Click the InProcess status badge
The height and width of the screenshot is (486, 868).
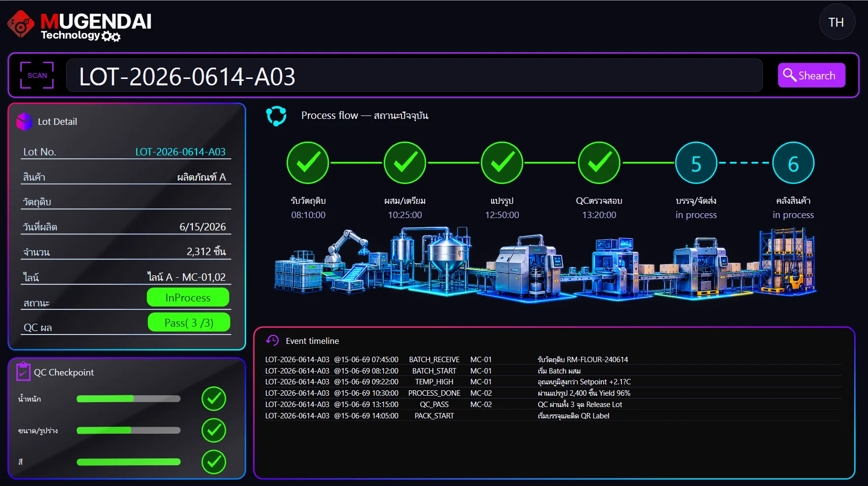click(188, 298)
